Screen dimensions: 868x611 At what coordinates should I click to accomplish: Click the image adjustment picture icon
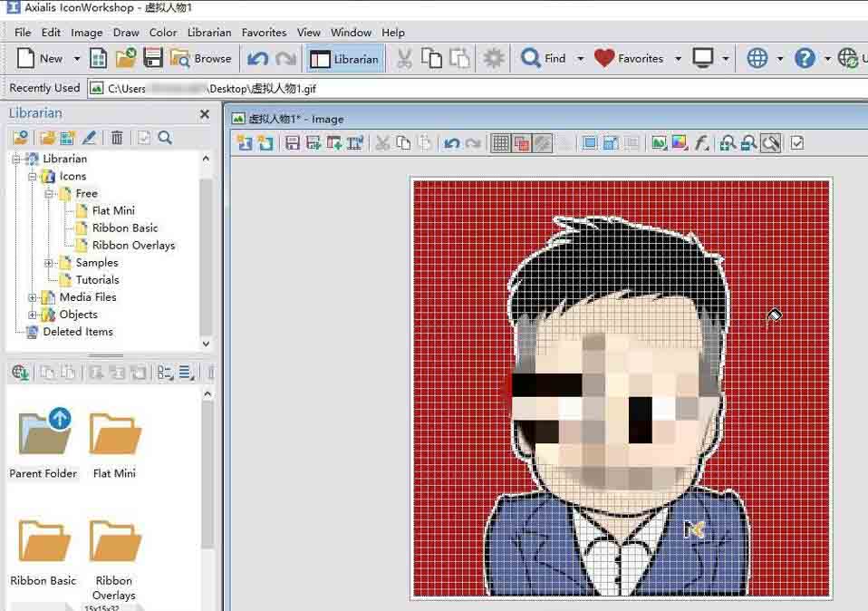click(x=658, y=143)
